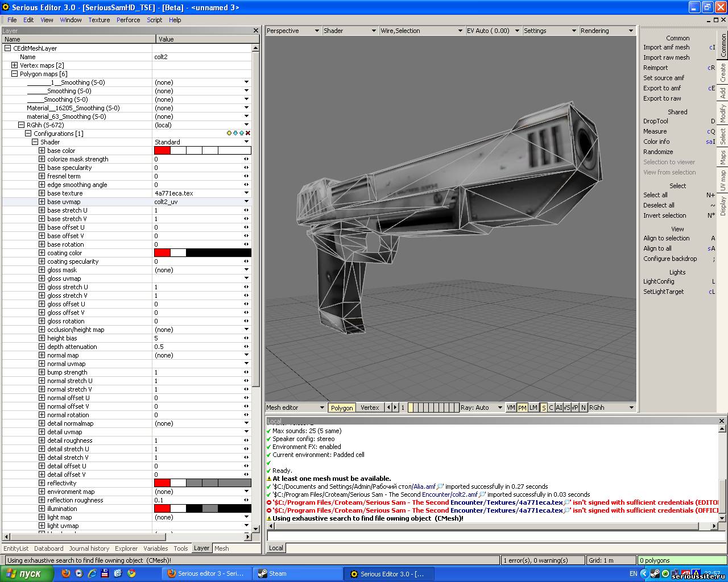This screenshot has height=582, width=728.
Task: Click the spinner arrows for bump strength
Action: (x=246, y=372)
